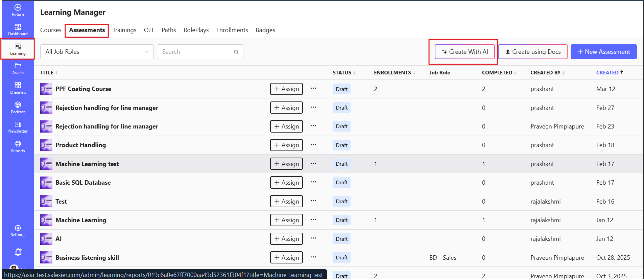The height and width of the screenshot is (279, 644).
Task: Click the search magnifier icon
Action: (236, 52)
